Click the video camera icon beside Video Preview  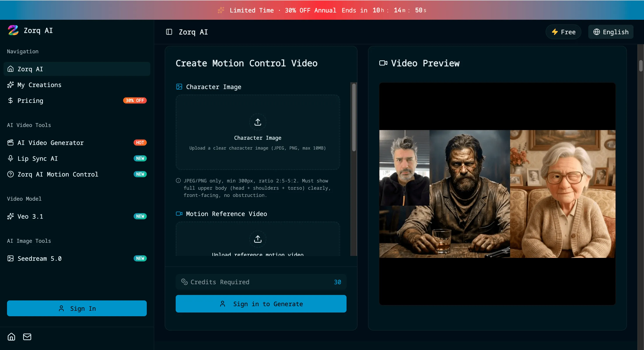pyautogui.click(x=383, y=63)
